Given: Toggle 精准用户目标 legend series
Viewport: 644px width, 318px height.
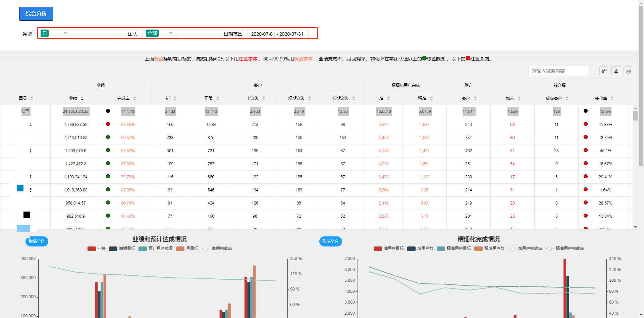Looking at the screenshot, I should pos(454,248).
